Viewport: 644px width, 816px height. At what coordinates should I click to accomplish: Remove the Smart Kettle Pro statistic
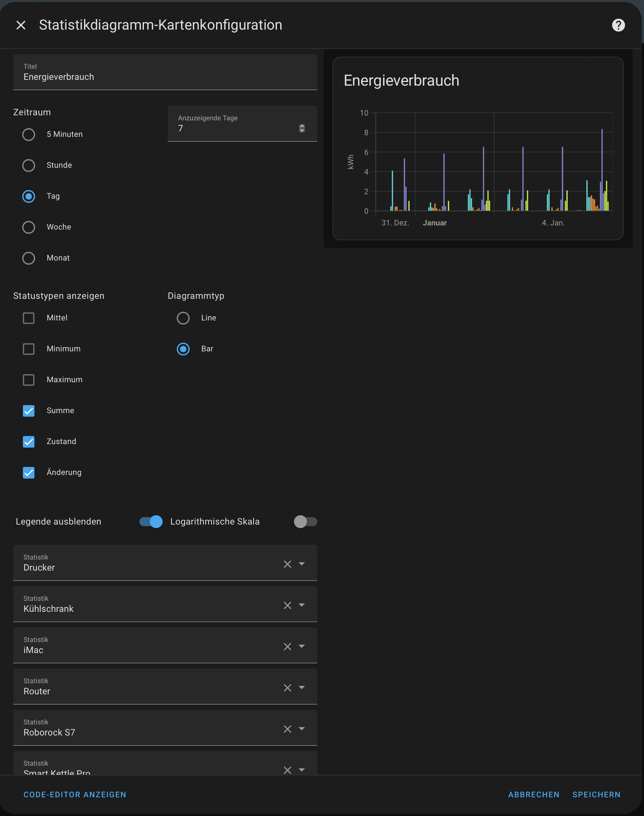287,770
